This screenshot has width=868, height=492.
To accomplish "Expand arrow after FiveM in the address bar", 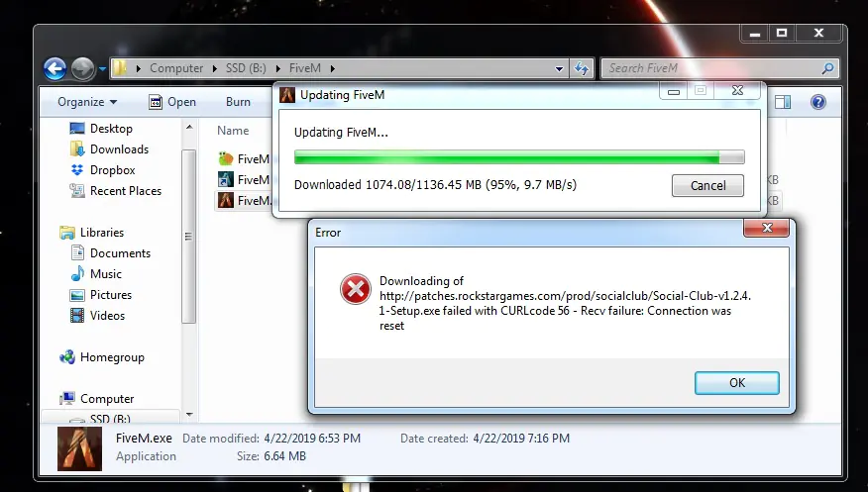I will click(332, 68).
